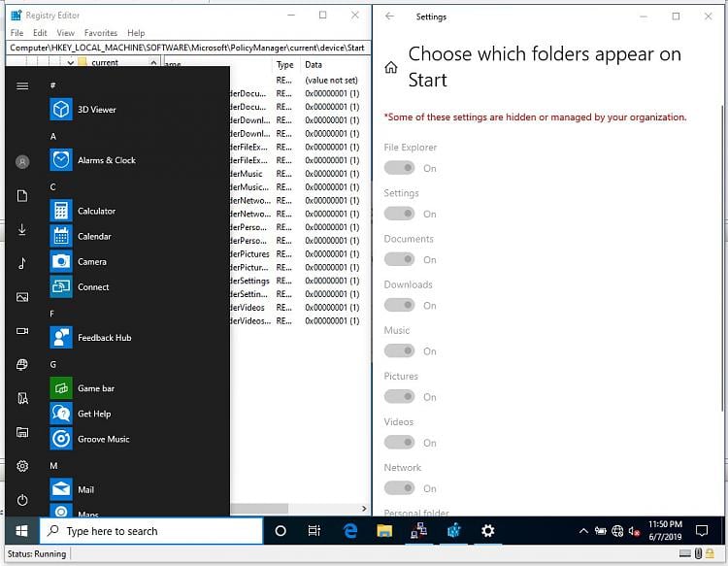Open the 3D Viewer app icon
The width and height of the screenshot is (728, 566).
(61, 110)
